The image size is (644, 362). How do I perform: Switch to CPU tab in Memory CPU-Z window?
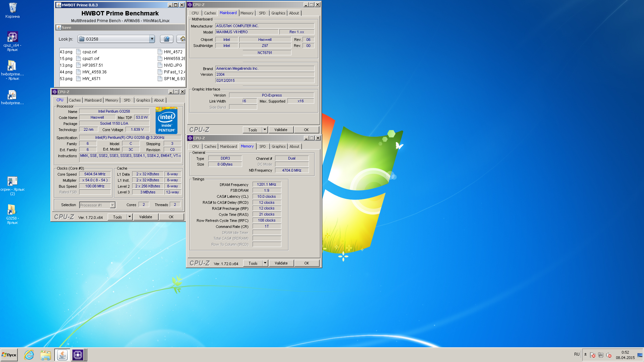[x=195, y=146]
